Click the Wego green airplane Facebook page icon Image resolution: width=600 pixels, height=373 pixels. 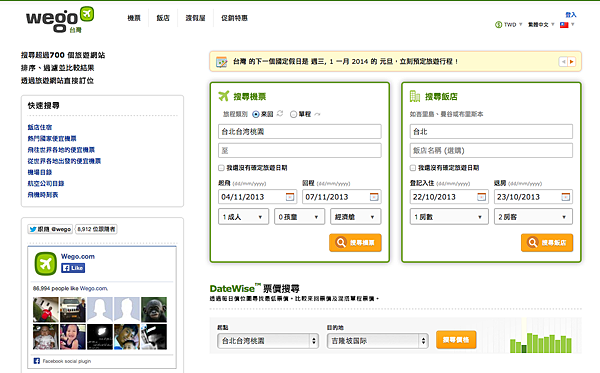click(x=46, y=264)
